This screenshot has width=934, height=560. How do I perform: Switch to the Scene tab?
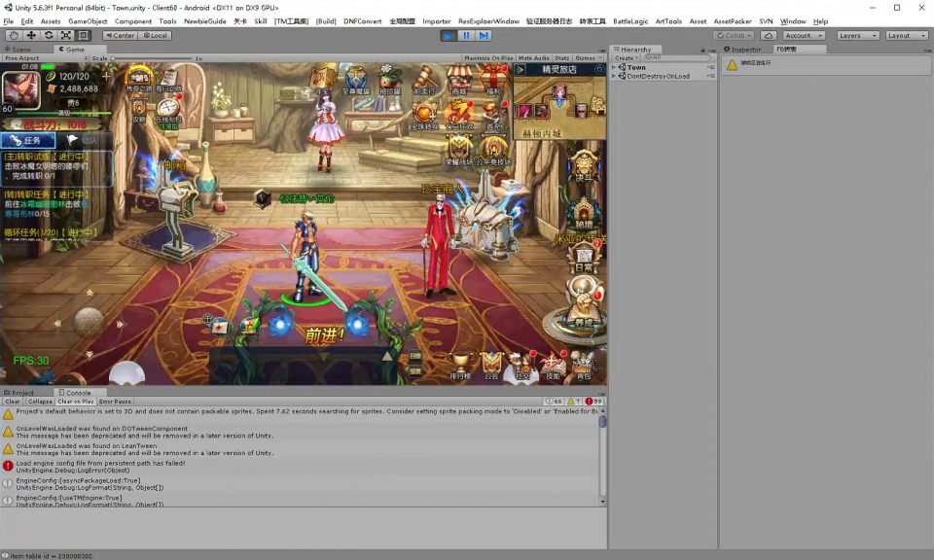coord(19,49)
